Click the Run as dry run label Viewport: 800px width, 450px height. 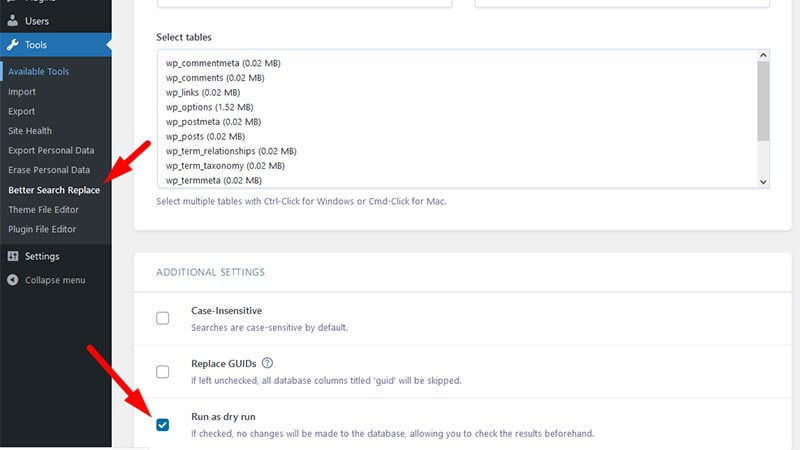(x=223, y=416)
